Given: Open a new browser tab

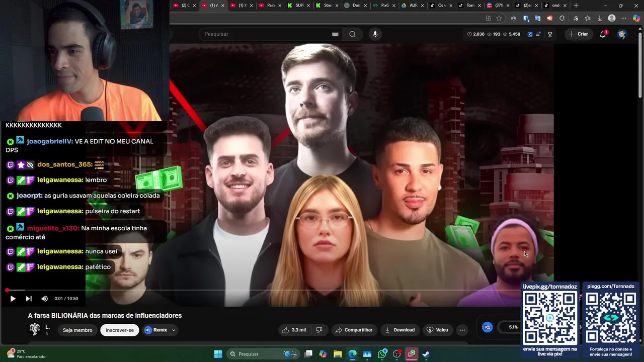Looking at the screenshot, I should 576,6.
